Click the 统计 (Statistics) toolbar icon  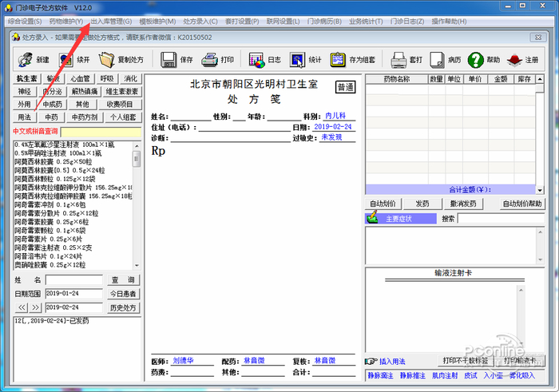pos(297,60)
